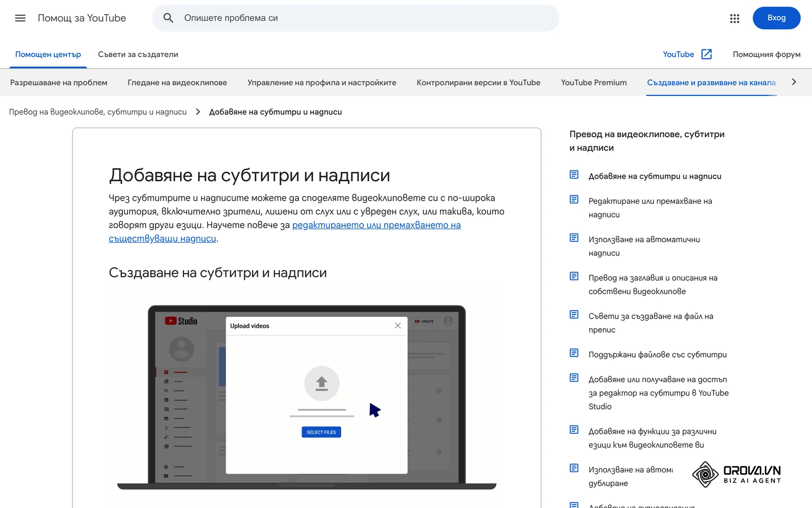Viewport: 812px width, 508px height.
Task: Open sidebar article Добавяне на субтитри и надписи
Action: tap(655, 176)
